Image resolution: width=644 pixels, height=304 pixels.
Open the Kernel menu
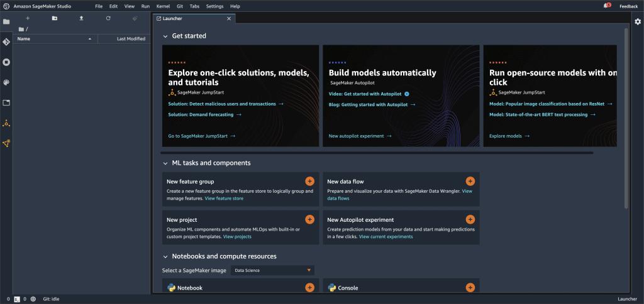click(x=162, y=6)
